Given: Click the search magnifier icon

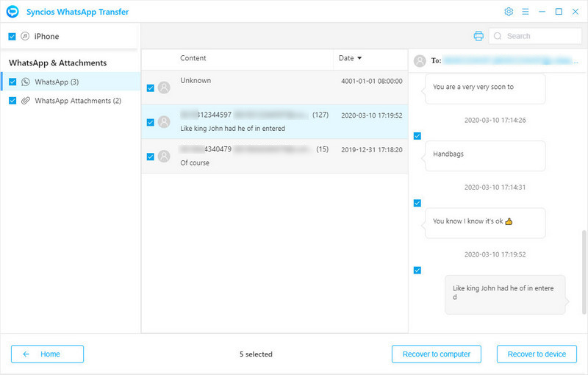Looking at the screenshot, I should [x=498, y=36].
